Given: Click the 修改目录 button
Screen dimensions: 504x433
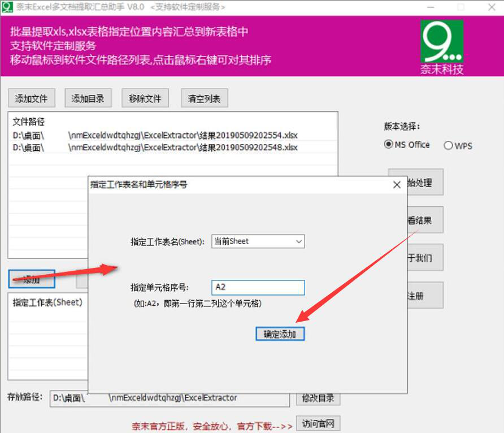Looking at the screenshot, I should 318,399.
